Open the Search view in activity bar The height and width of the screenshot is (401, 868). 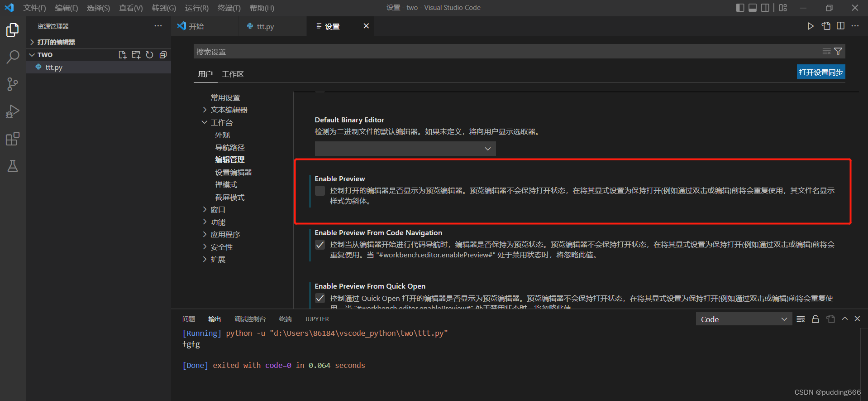pyautogui.click(x=13, y=57)
